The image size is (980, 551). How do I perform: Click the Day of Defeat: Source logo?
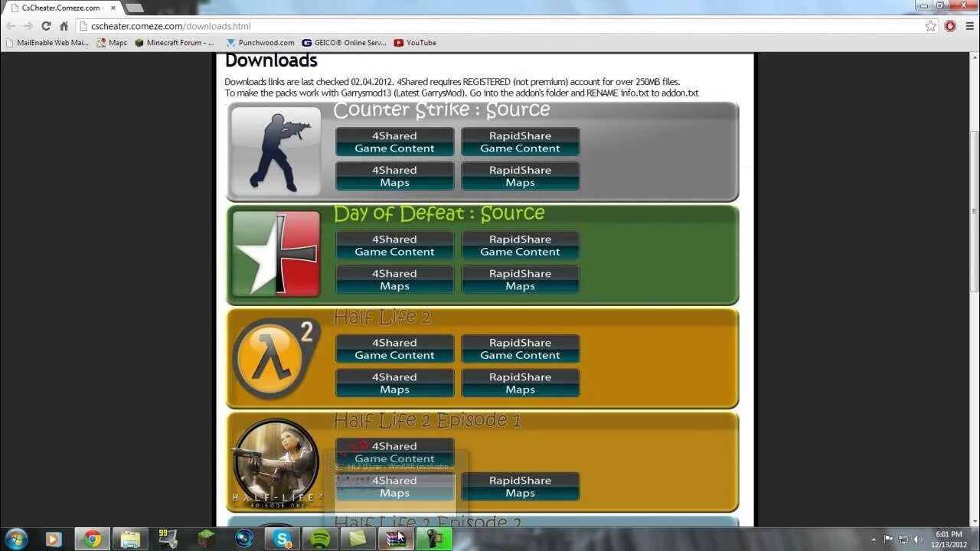276,254
